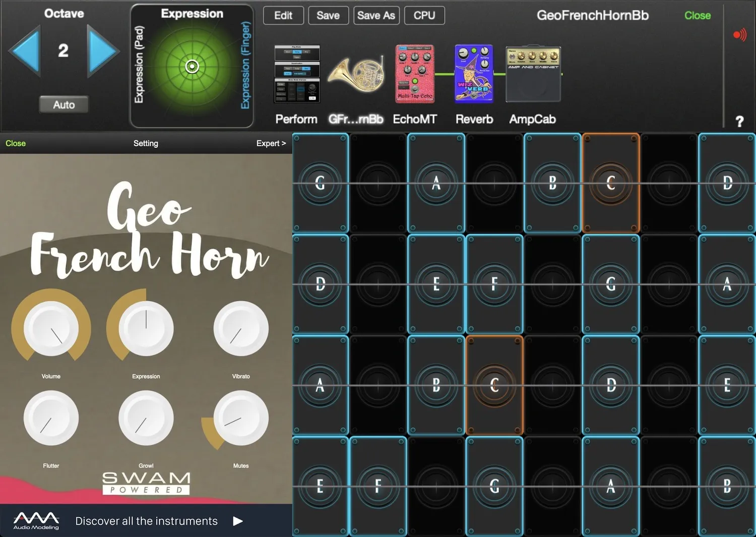Raise the octave with right arrow
The width and height of the screenshot is (756, 537).
pos(103,51)
